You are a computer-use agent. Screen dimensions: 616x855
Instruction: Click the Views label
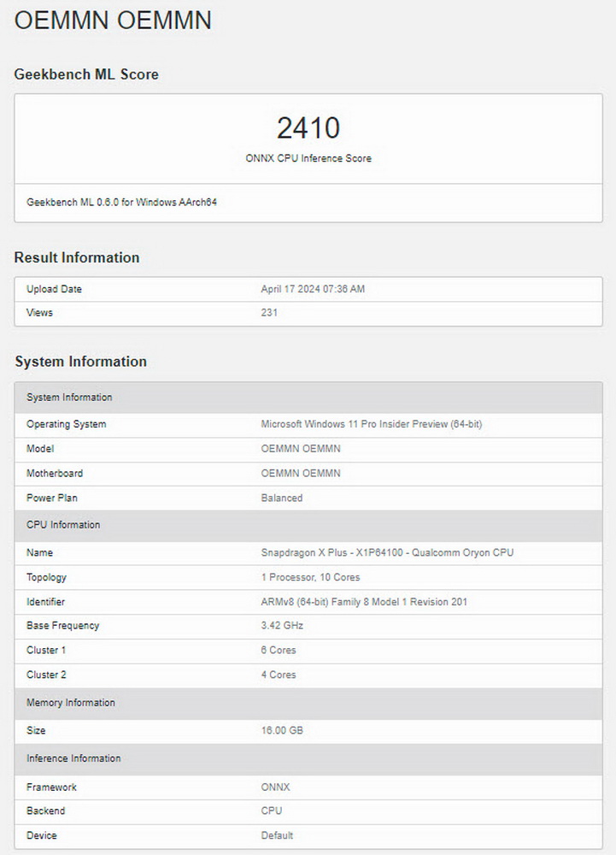pos(39,312)
